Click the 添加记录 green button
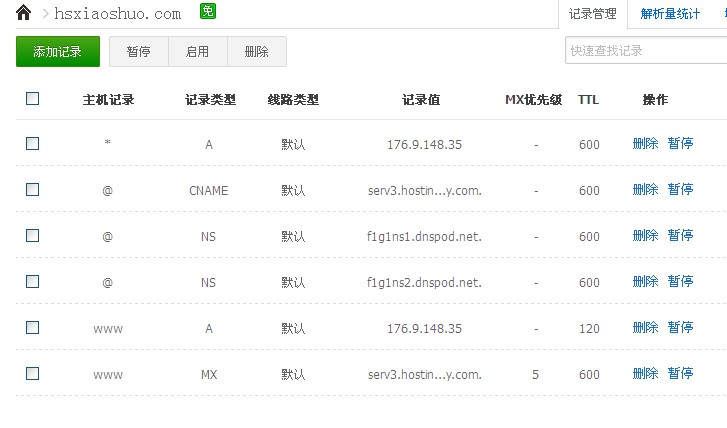The width and height of the screenshot is (727, 428). coord(58,51)
